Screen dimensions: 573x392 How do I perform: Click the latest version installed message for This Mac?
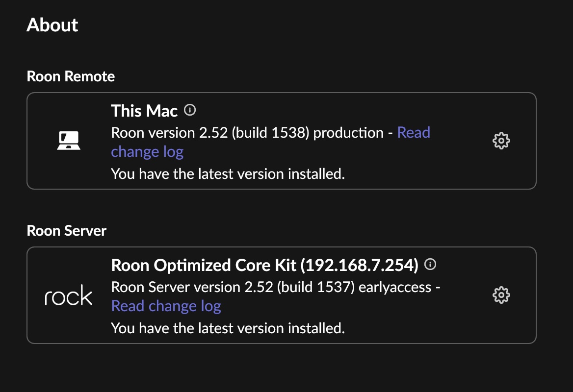229,173
